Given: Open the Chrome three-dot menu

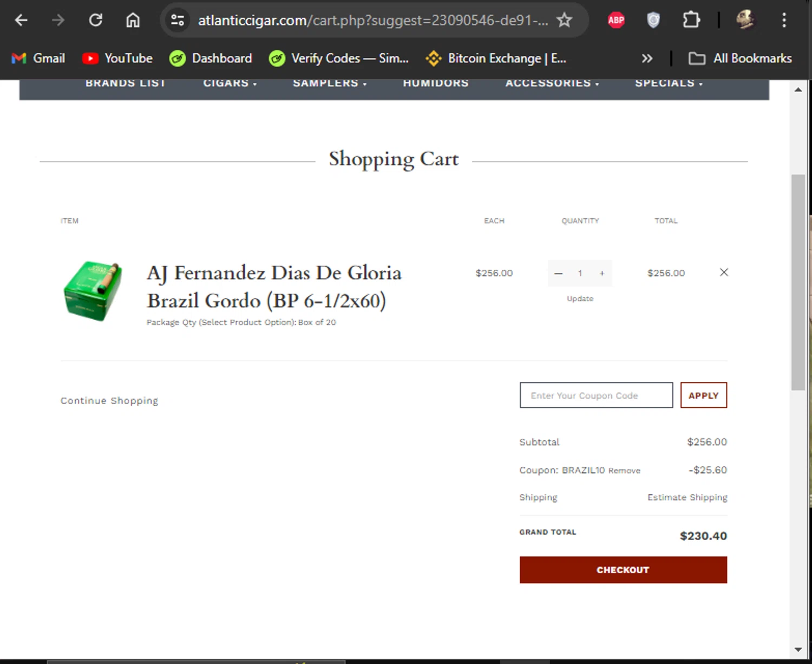Looking at the screenshot, I should tap(784, 21).
